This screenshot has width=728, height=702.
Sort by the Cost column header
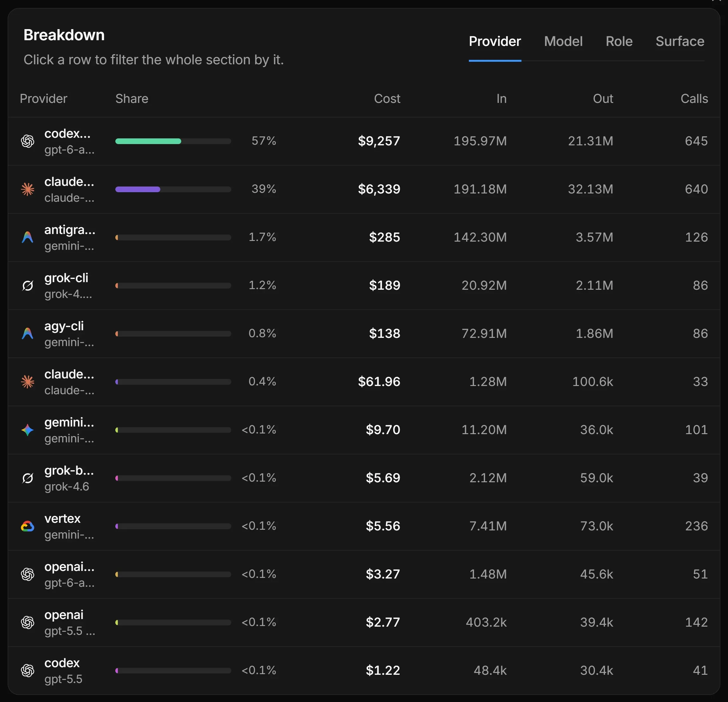point(387,98)
